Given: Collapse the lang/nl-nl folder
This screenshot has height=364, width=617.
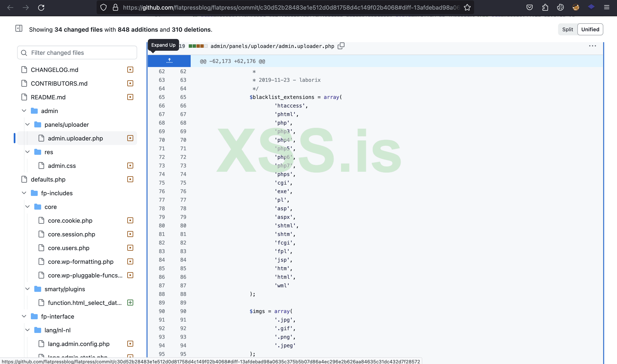Looking at the screenshot, I should [27, 330].
